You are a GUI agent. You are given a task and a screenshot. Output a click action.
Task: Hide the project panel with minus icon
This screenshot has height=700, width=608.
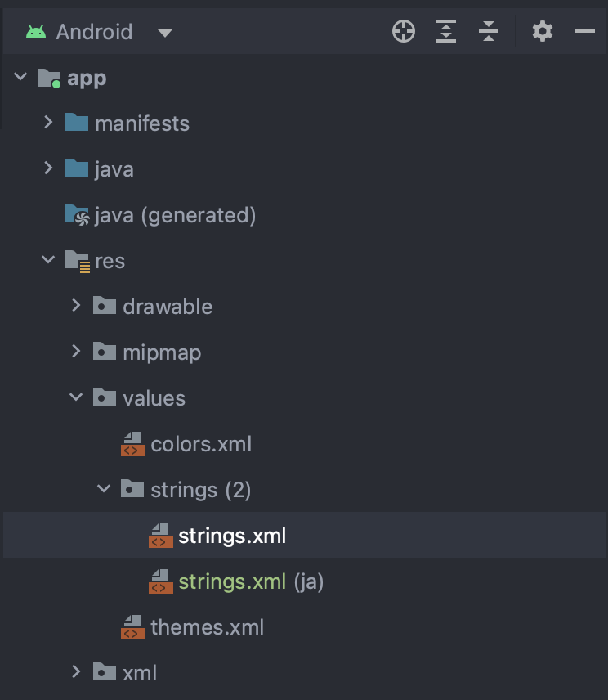pos(585,31)
